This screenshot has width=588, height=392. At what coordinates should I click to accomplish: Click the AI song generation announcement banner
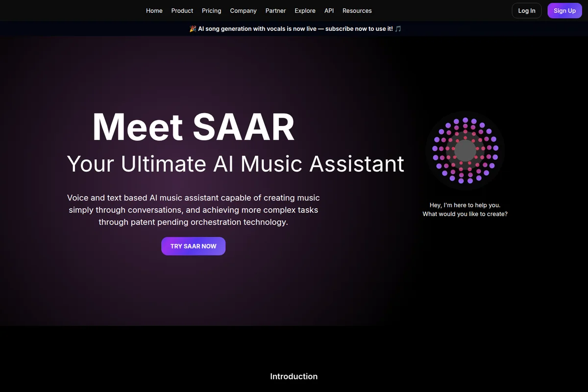point(294,28)
